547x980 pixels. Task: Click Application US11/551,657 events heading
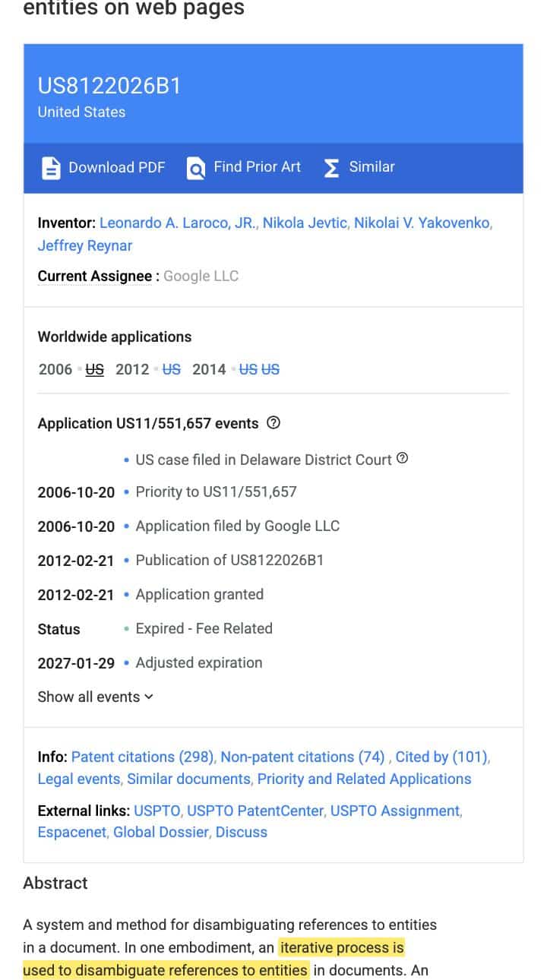tap(148, 423)
